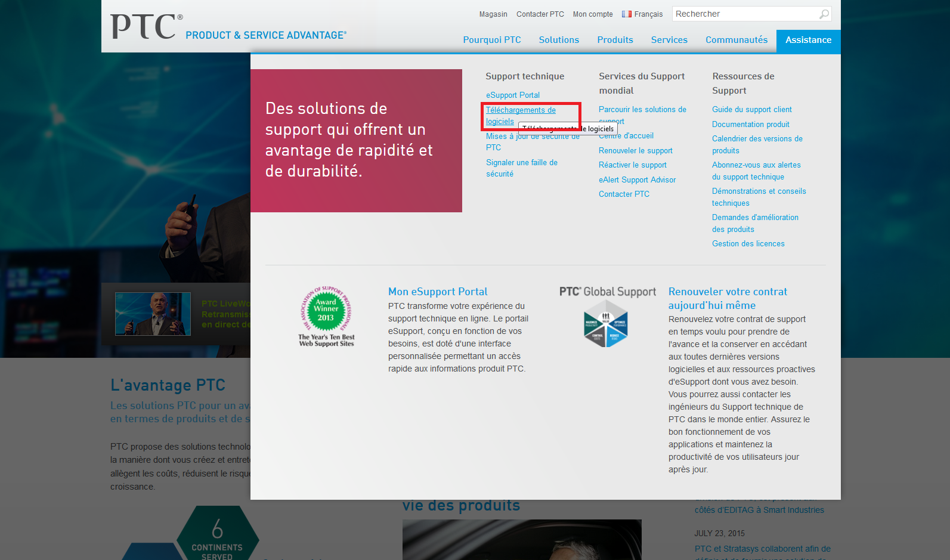Open Guide du support client
Screen dimensions: 950x560
[x=752, y=110]
